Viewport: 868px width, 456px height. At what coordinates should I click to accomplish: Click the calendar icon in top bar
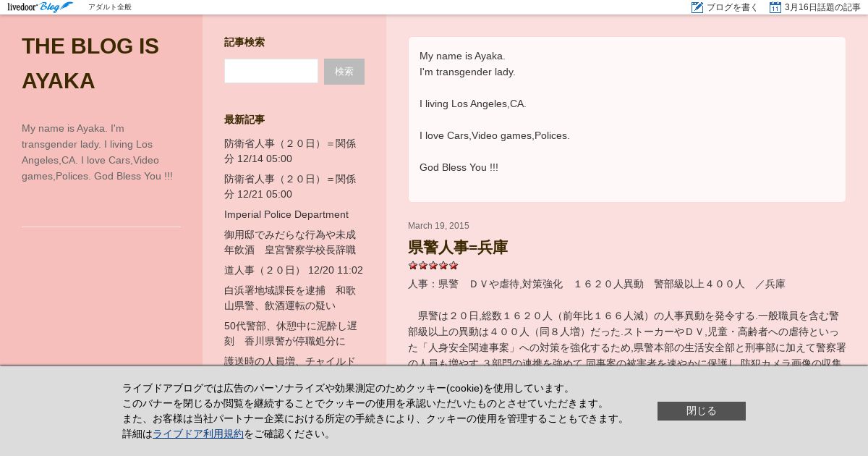[x=775, y=7]
